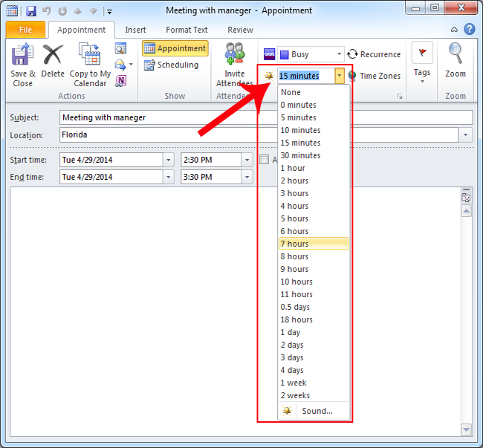
Task: Select the Appointment view button
Action: [x=175, y=48]
